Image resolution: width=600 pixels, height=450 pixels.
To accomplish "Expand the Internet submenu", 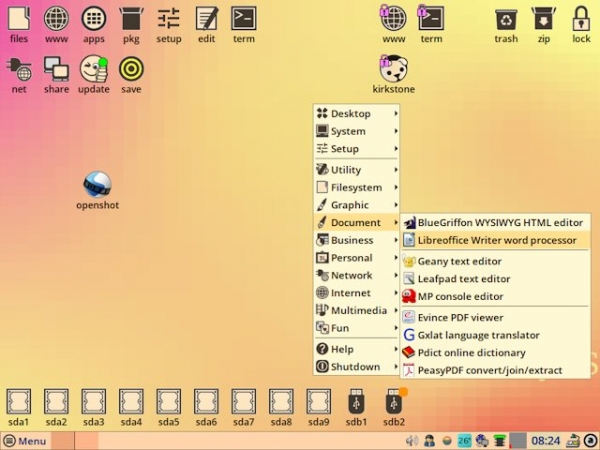I will pos(357,293).
